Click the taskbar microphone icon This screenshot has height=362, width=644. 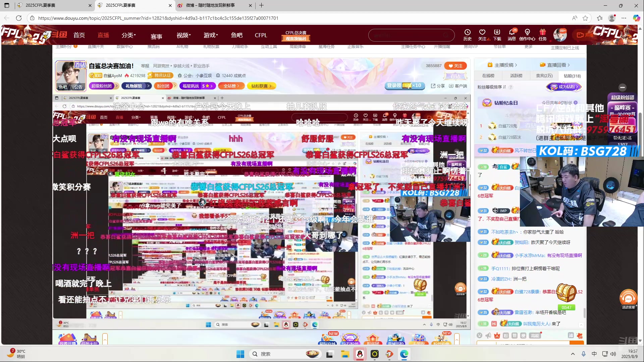point(584,354)
